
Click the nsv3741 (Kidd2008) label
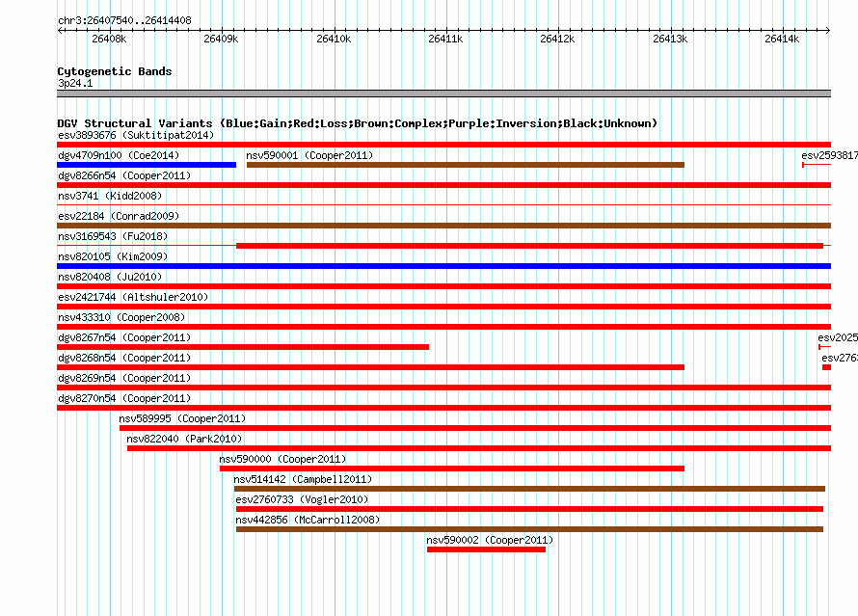tap(110, 196)
